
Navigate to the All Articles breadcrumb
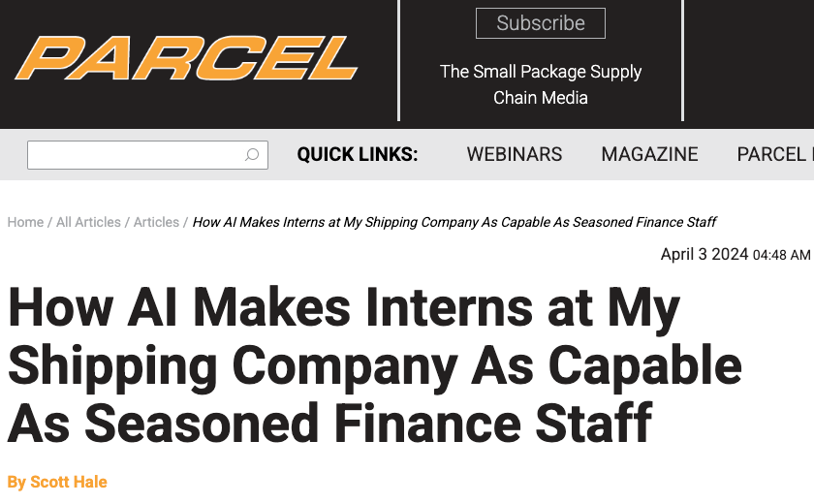88,222
